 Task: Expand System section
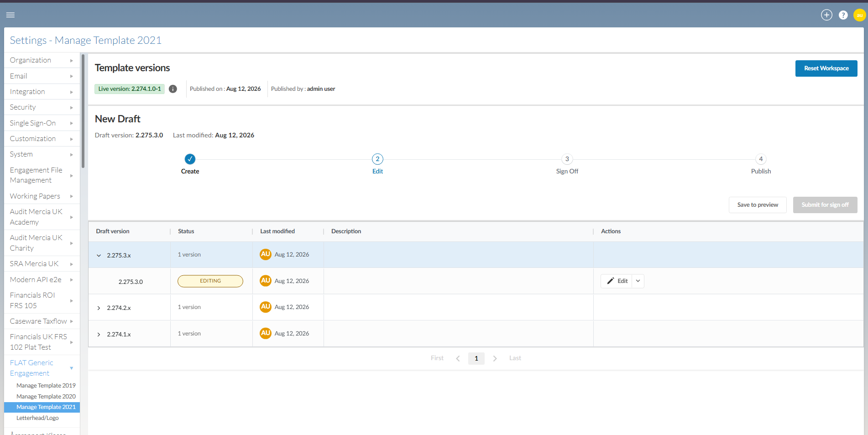pyautogui.click(x=42, y=154)
